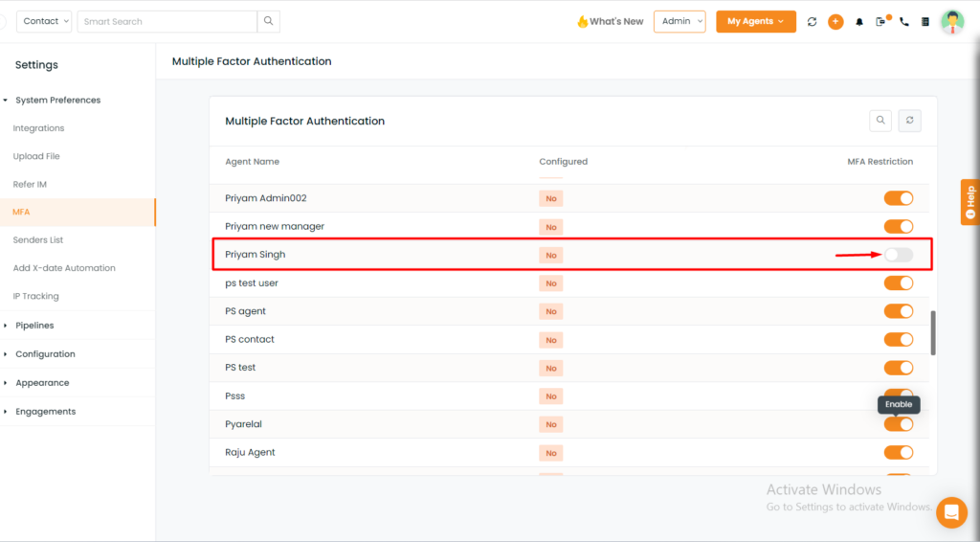Disable MFA restriction for Priyam Admin002
The image size is (980, 542).
tap(898, 199)
